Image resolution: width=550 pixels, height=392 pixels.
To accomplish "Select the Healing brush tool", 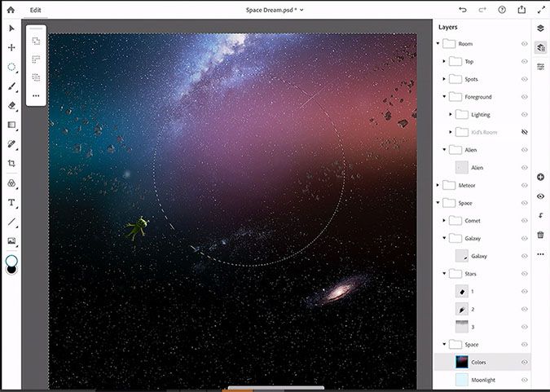I will (x=11, y=144).
